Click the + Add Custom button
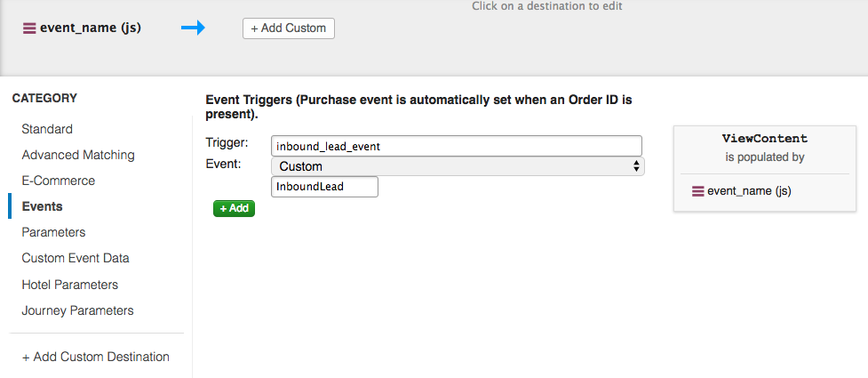Viewport: 868px width, 378px height. pos(289,28)
